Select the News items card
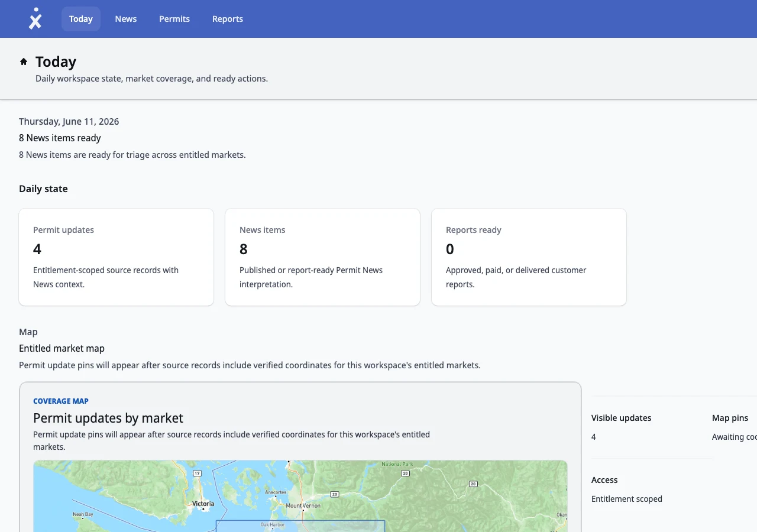Image resolution: width=757 pixels, height=532 pixels. pos(323,257)
